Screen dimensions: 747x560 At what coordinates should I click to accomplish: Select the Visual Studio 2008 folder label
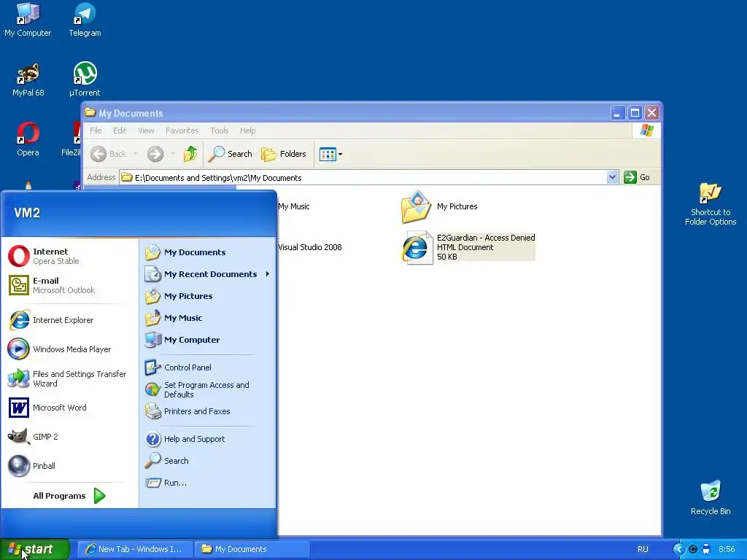pyautogui.click(x=309, y=247)
